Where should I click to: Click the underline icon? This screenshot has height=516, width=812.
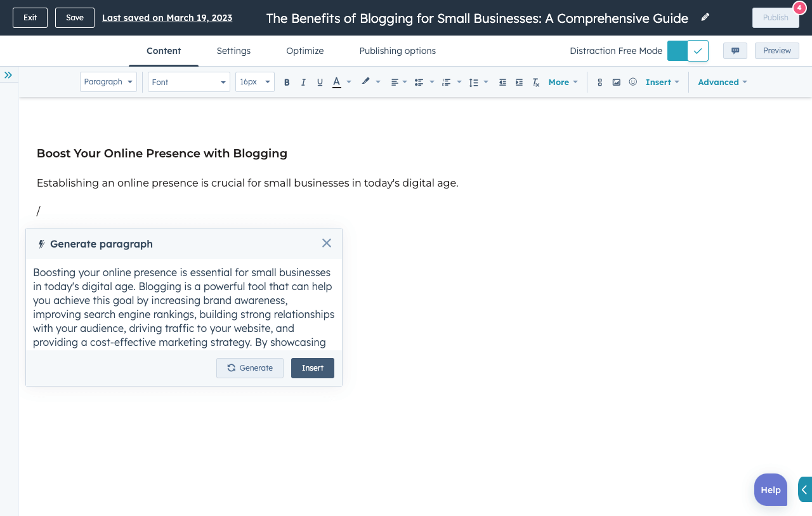pyautogui.click(x=320, y=83)
